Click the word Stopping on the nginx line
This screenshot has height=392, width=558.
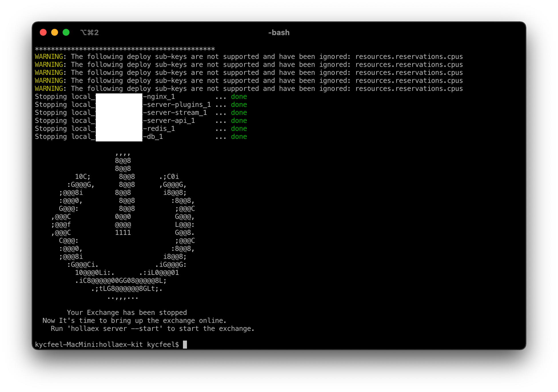point(51,97)
